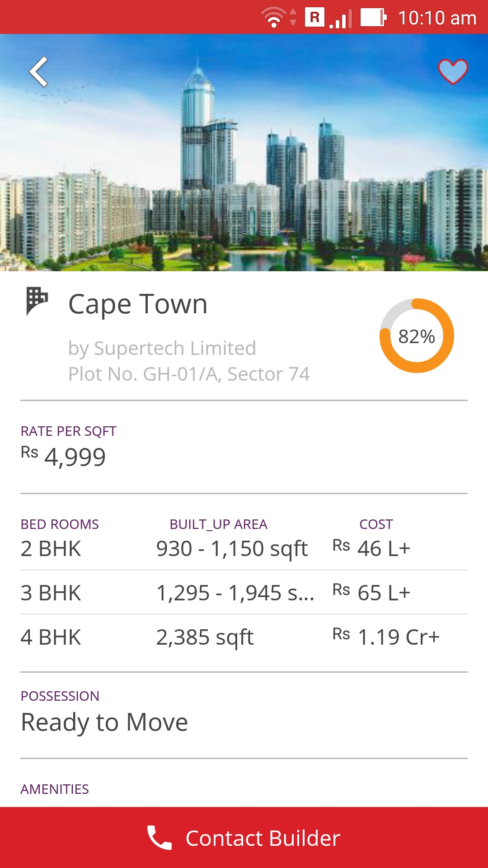This screenshot has height=868, width=488.
Task: Tap the AMENITIES section heading
Action: (x=55, y=789)
